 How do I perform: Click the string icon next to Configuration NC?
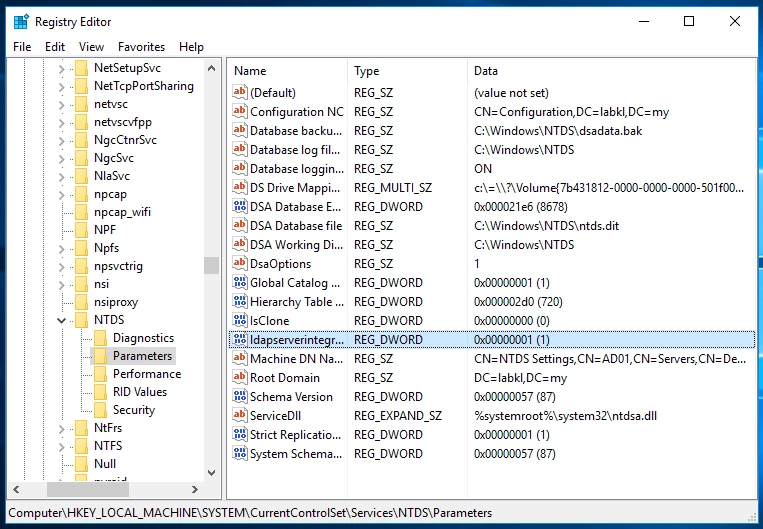pyautogui.click(x=240, y=111)
